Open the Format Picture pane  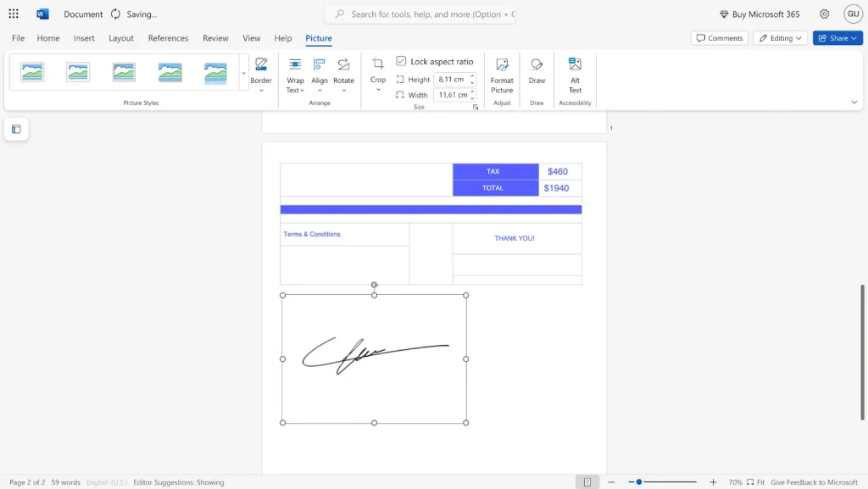[x=502, y=73]
